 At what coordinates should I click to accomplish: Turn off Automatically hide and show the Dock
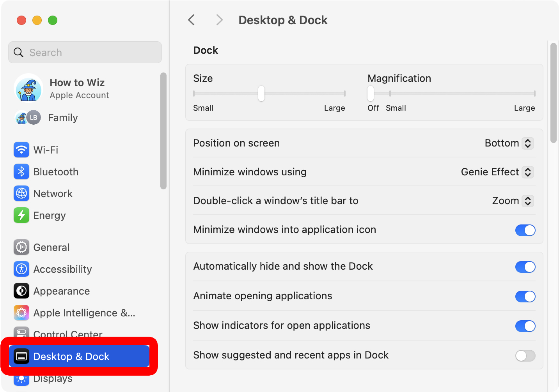tap(525, 267)
